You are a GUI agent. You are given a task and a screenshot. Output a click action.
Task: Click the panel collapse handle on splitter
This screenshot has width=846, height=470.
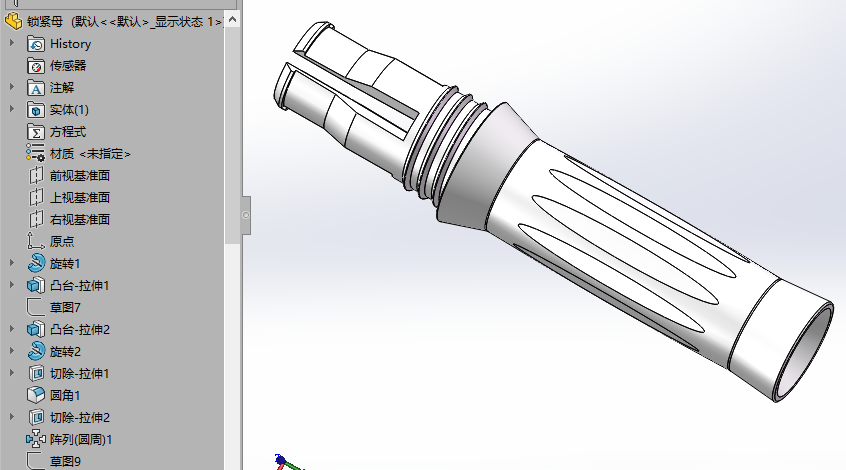tap(246, 215)
